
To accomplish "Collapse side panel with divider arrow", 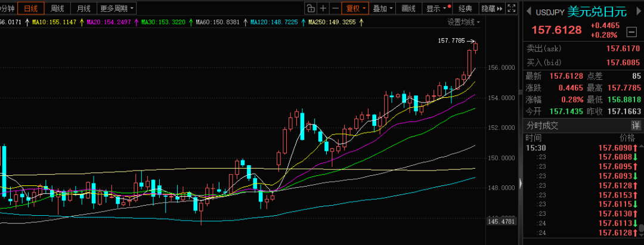I will (522, 183).
